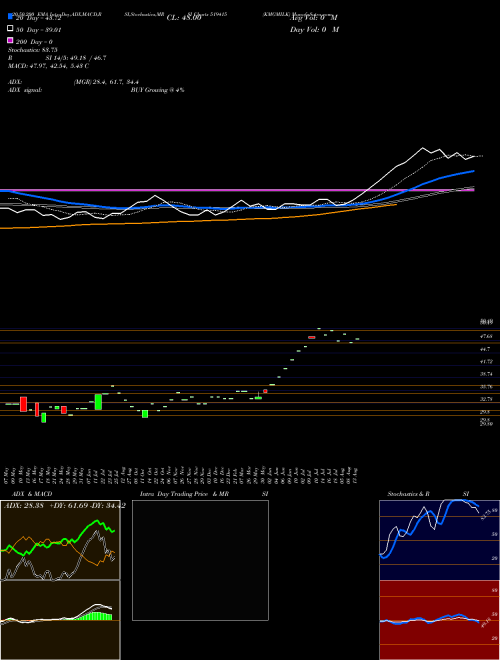Click the white 50 Day legend swatch

tap(10, 29)
